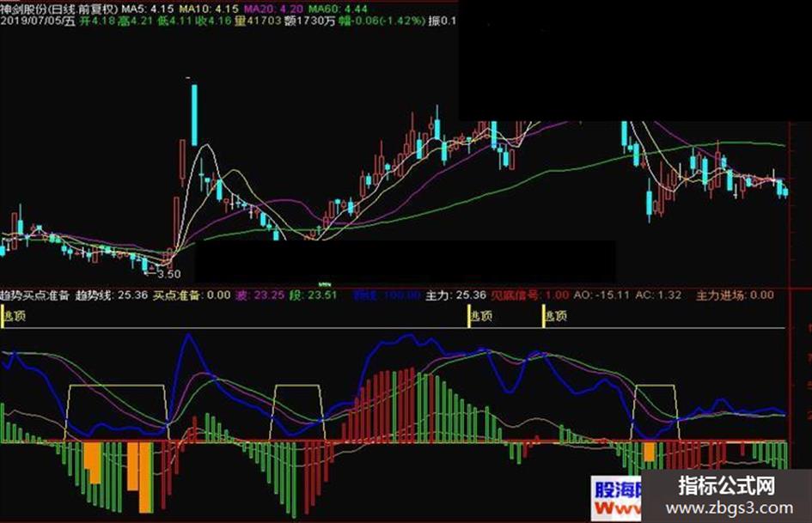Click the tallest cyan candlestick at the price spike
Viewport: 812px width, 523px height.
pyautogui.click(x=194, y=115)
